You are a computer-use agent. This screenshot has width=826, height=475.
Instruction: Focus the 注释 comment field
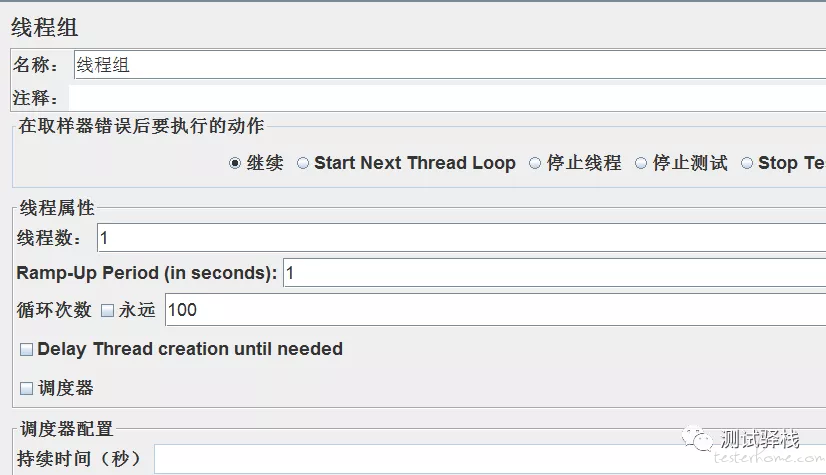pyautogui.click(x=450, y=98)
